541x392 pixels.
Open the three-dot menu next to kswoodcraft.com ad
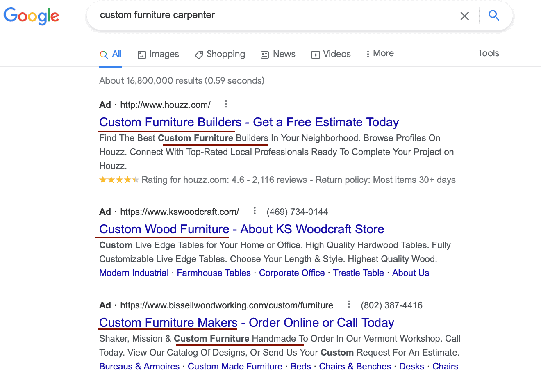(x=255, y=211)
